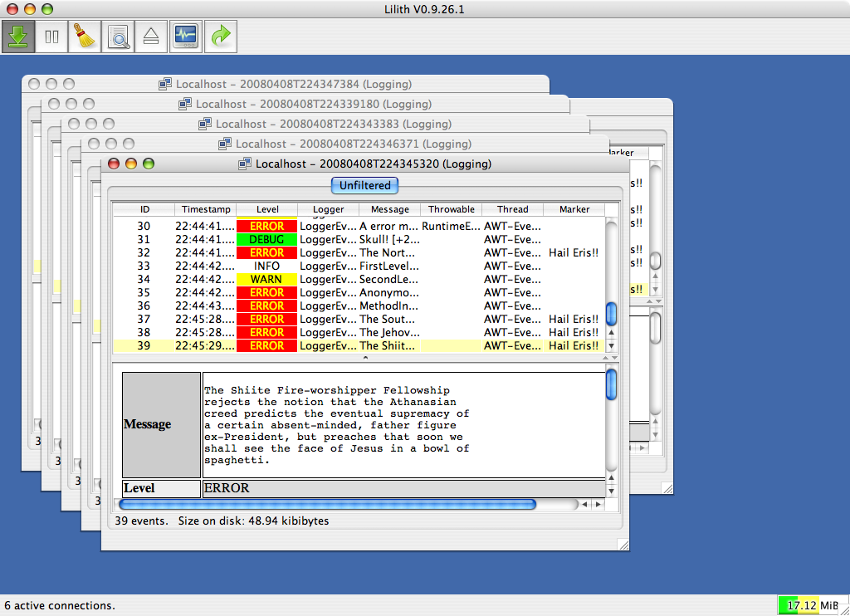The height and width of the screenshot is (616, 850).
Task: Sort events by the Message column
Action: pyautogui.click(x=388, y=209)
